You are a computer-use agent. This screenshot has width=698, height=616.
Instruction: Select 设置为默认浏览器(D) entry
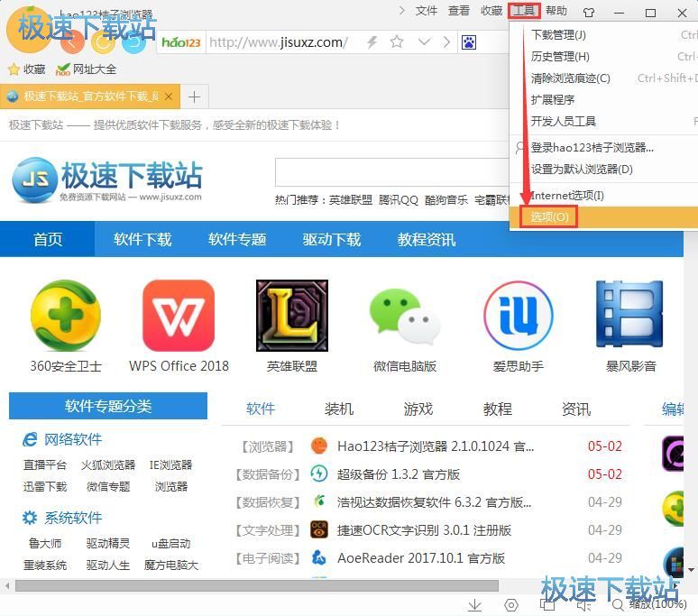coord(603,170)
